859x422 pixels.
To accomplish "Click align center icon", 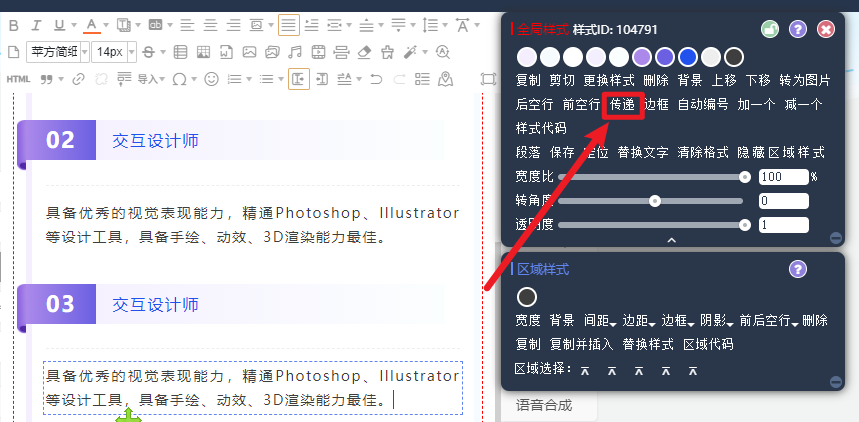I will tap(210, 25).
